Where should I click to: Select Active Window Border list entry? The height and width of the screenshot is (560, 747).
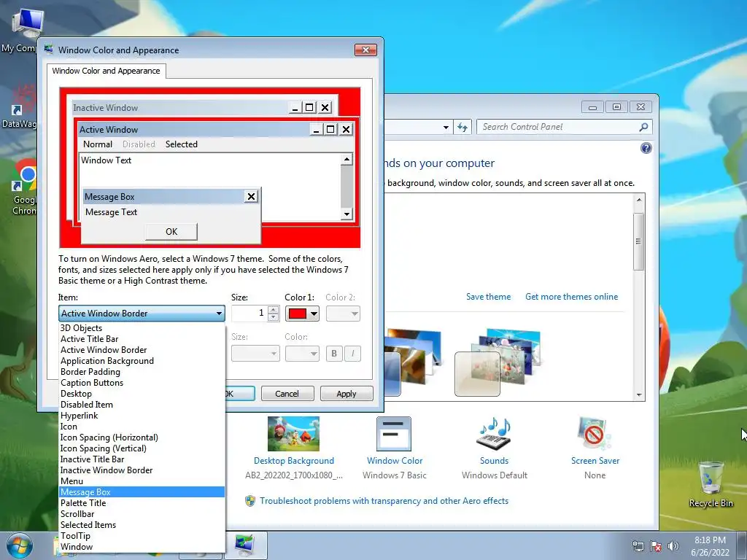pyautogui.click(x=142, y=349)
